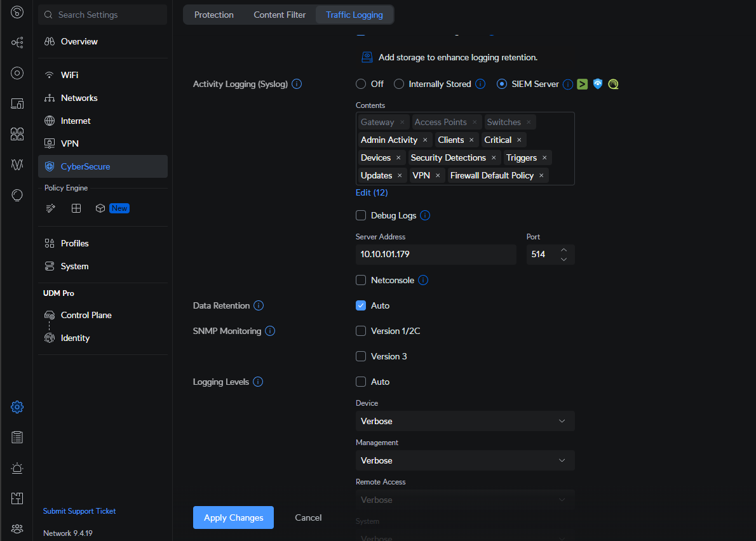
Task: Select the Off radio for Activity Logging
Action: coord(361,84)
